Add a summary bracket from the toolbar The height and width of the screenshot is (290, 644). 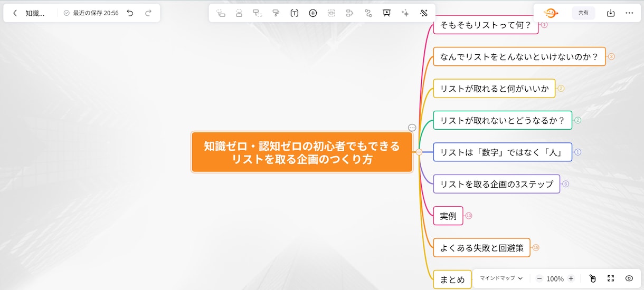(x=349, y=13)
